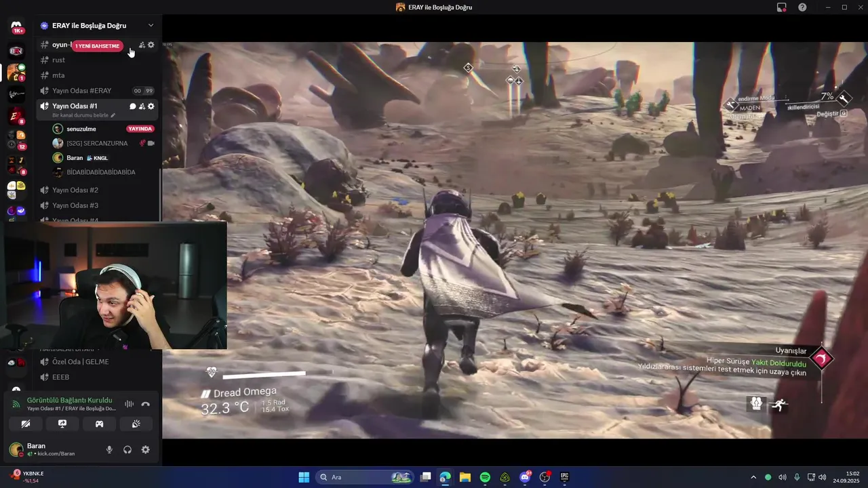Open Baran user profile panel
Image resolution: width=868 pixels, height=488 pixels.
coord(52,449)
